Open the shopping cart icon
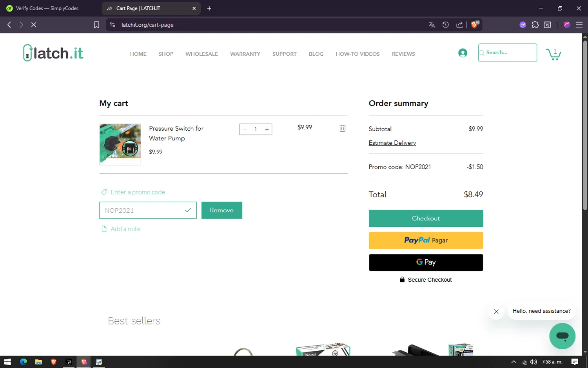Image resolution: width=588 pixels, height=368 pixels. click(x=554, y=54)
